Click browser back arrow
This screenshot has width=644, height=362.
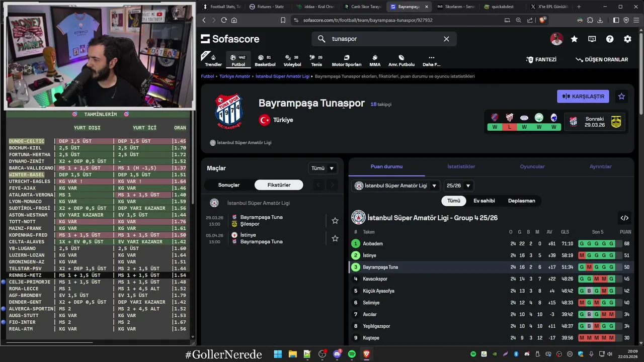point(204,20)
